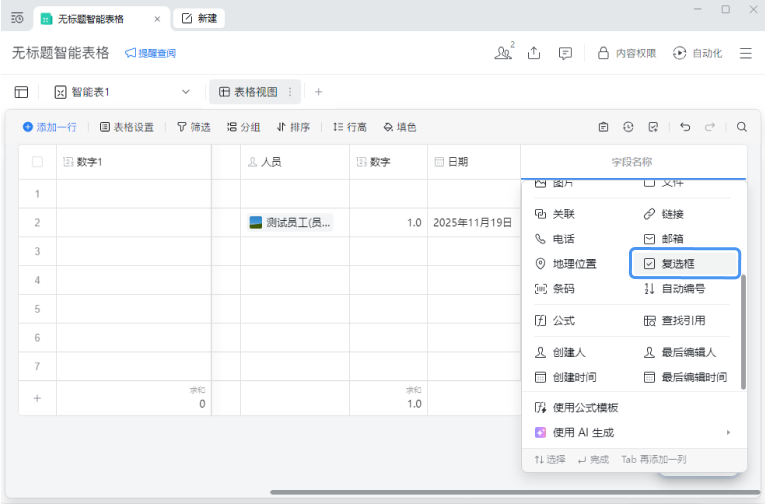Open the hamburger menu at top right
The image size is (765, 504).
745,53
